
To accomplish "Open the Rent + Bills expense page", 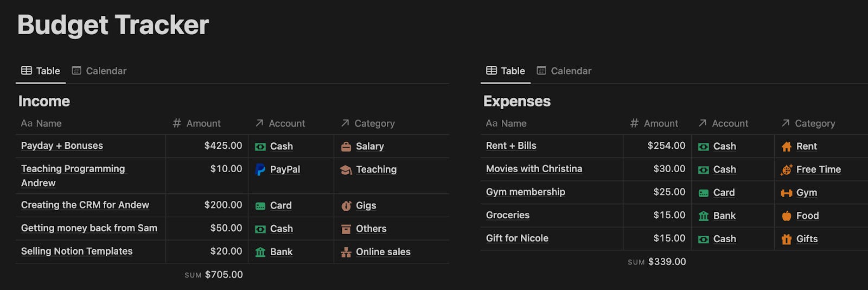I will (511, 146).
